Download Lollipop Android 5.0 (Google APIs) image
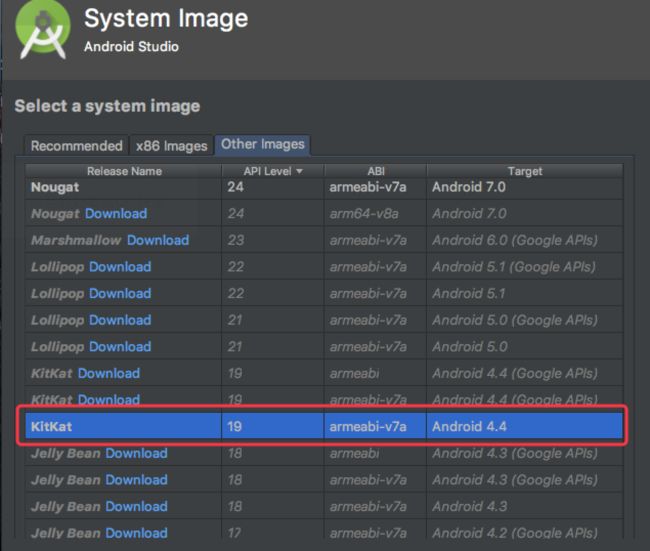 120,320
